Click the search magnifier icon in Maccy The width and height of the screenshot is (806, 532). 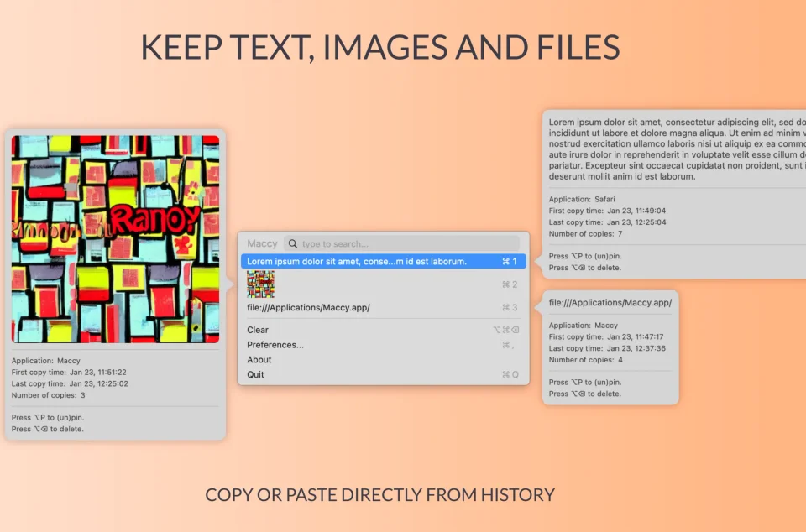pyautogui.click(x=292, y=243)
